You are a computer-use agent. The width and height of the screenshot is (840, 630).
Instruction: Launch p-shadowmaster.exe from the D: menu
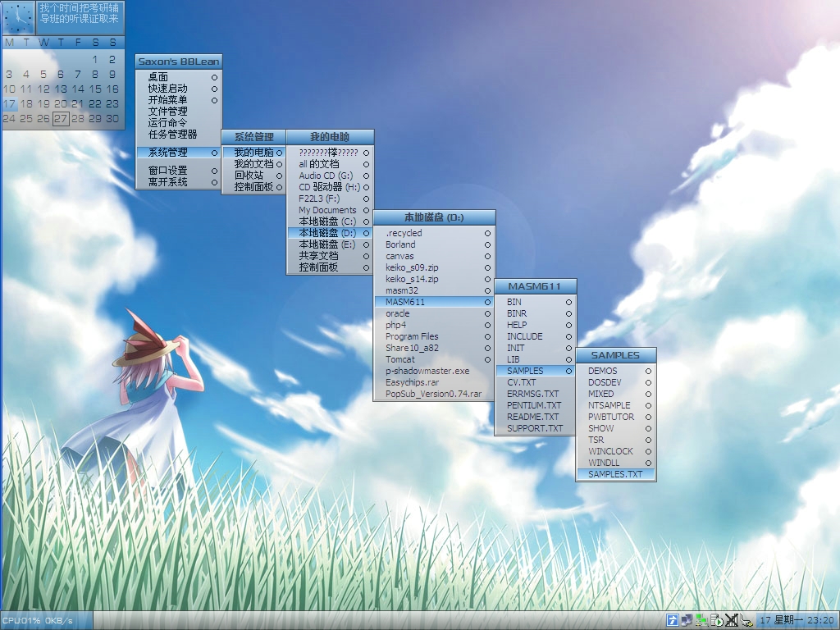coord(434,371)
